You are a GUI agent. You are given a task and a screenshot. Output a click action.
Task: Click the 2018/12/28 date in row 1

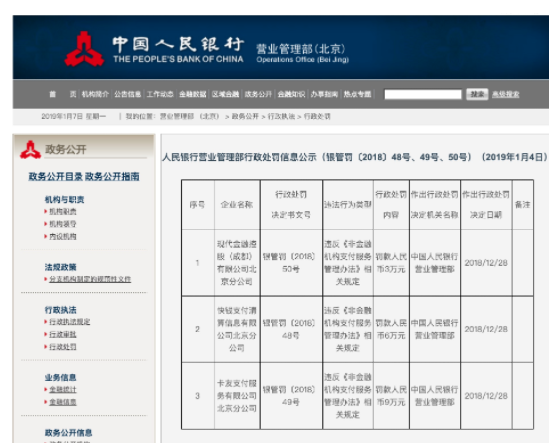pos(486,263)
